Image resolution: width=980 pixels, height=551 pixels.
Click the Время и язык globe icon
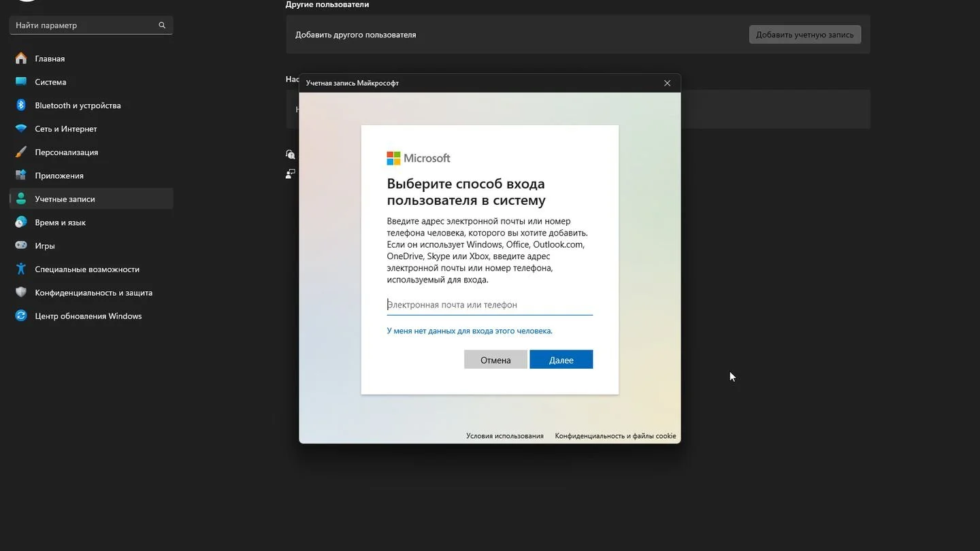tap(21, 222)
